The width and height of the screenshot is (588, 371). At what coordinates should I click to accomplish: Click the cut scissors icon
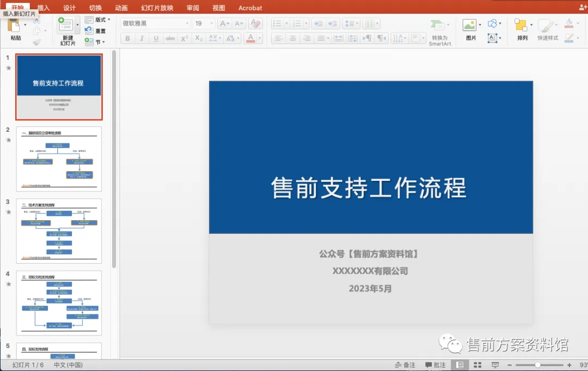coord(37,21)
